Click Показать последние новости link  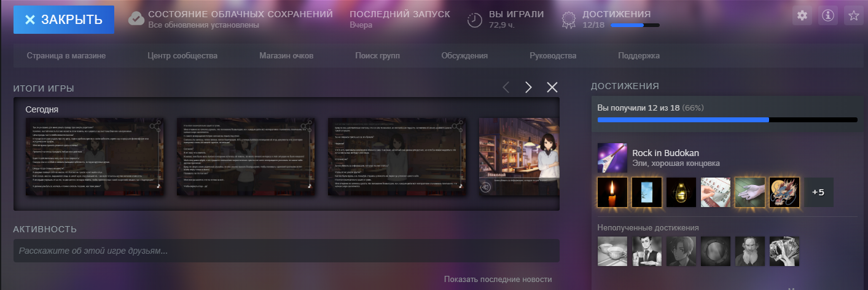[498, 280]
